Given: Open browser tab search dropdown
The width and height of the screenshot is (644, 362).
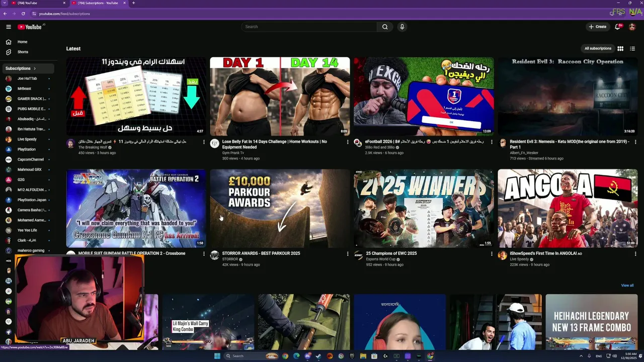Looking at the screenshot, I should click(x=5, y=3).
